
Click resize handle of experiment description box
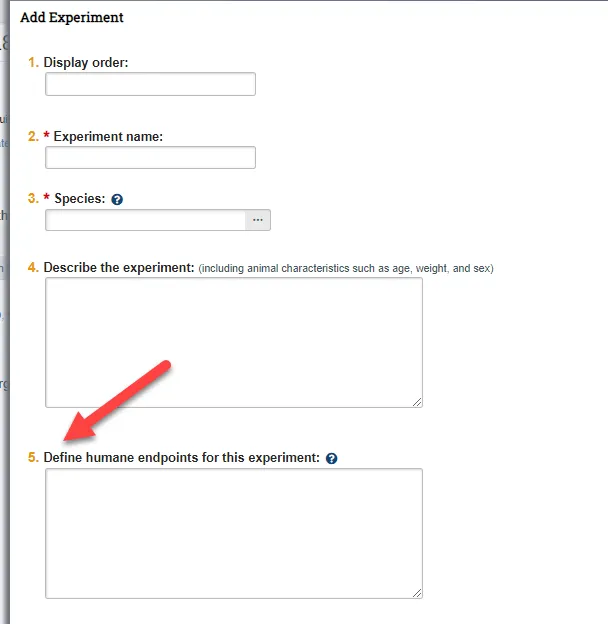point(417,401)
